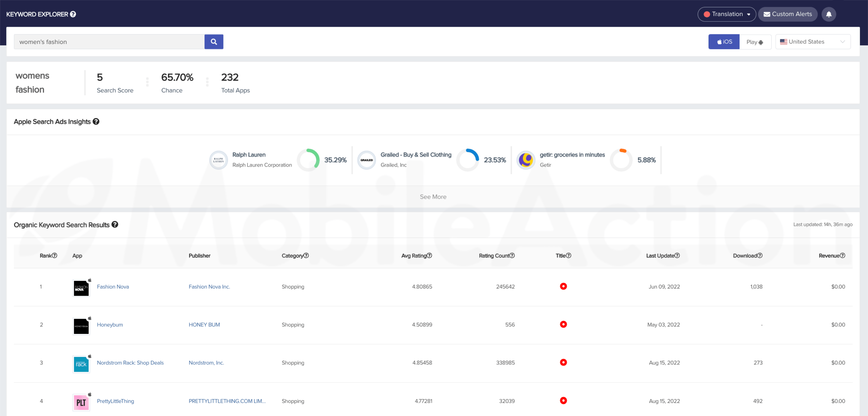Click the women's fashion search field
The image size is (868, 416).
109,42
